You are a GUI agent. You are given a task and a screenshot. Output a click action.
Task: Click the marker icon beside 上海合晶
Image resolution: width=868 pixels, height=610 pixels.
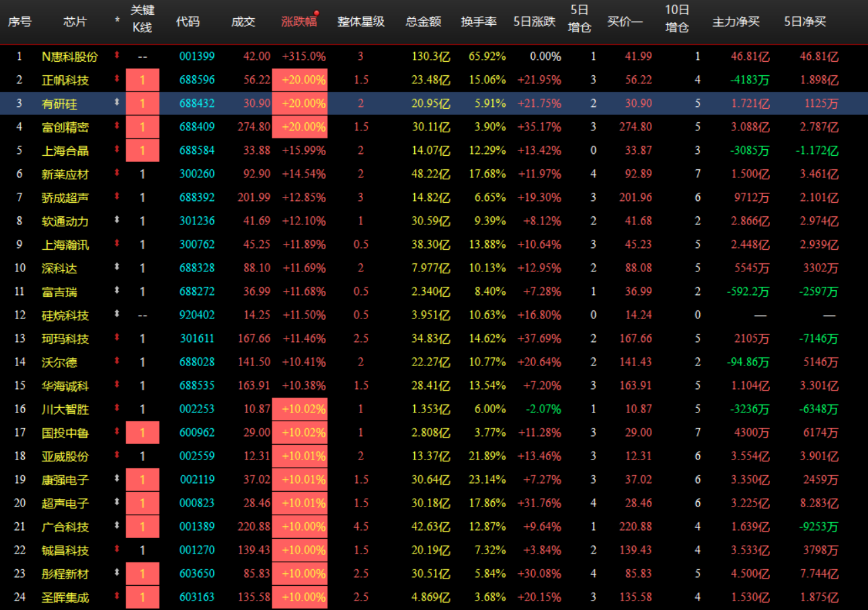pyautogui.click(x=117, y=150)
